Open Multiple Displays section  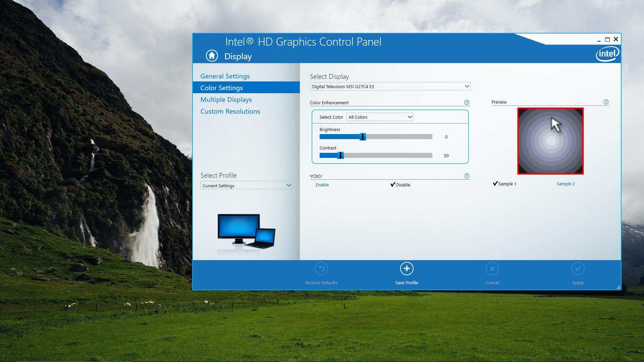[x=226, y=100]
